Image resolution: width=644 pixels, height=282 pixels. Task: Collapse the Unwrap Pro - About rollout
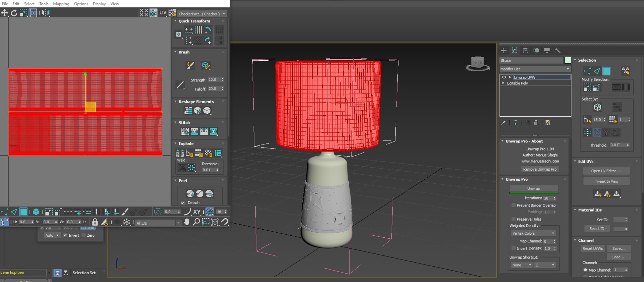pos(502,141)
